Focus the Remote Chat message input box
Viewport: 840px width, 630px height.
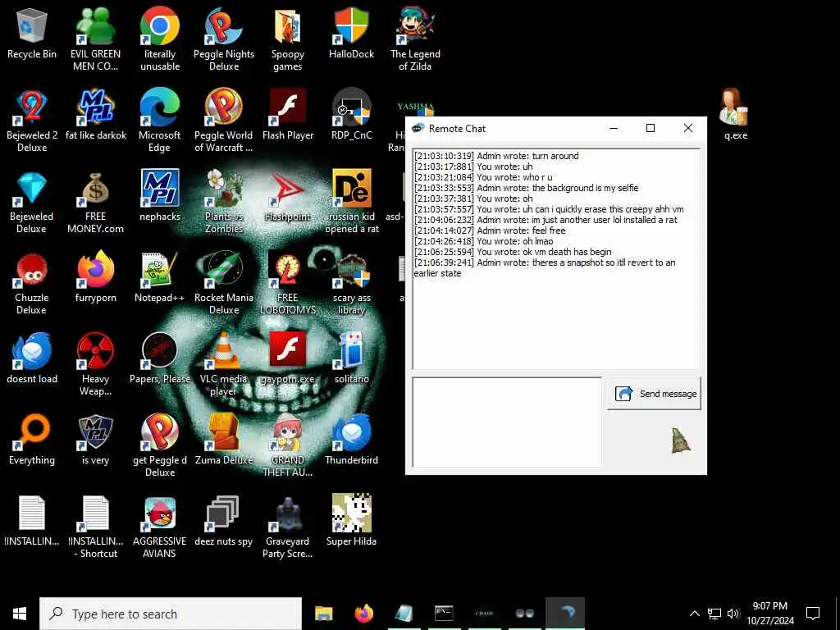tap(507, 422)
